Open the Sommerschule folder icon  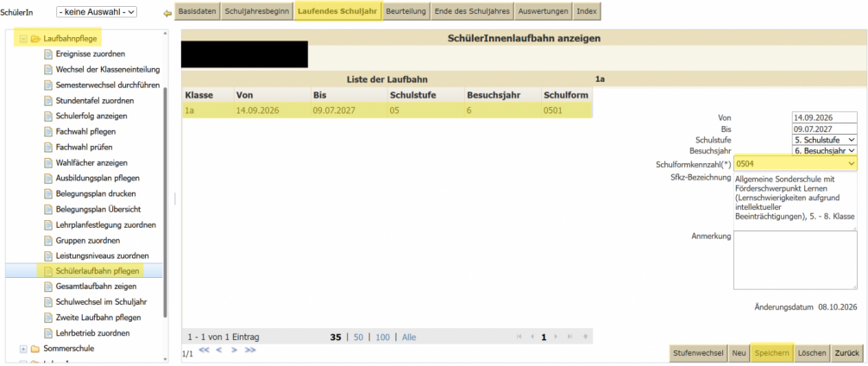point(36,349)
